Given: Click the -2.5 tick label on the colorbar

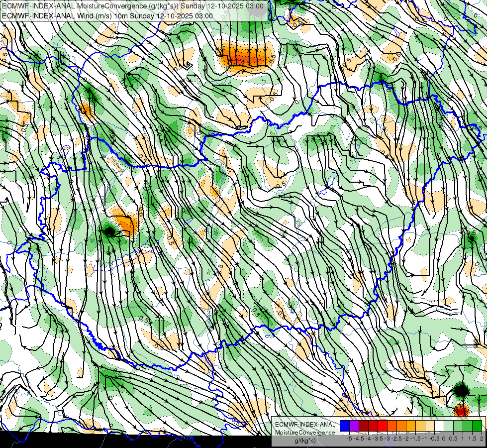Looking at the screenshot, I should (396, 439).
